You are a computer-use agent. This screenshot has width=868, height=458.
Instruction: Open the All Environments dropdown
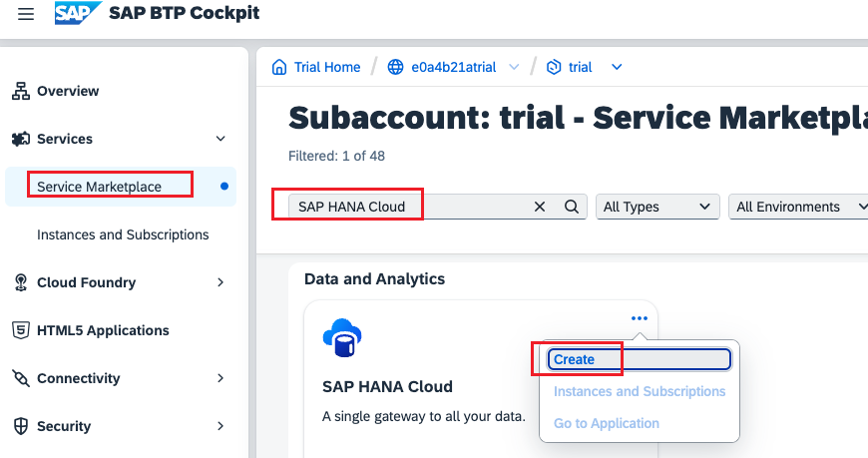(798, 207)
